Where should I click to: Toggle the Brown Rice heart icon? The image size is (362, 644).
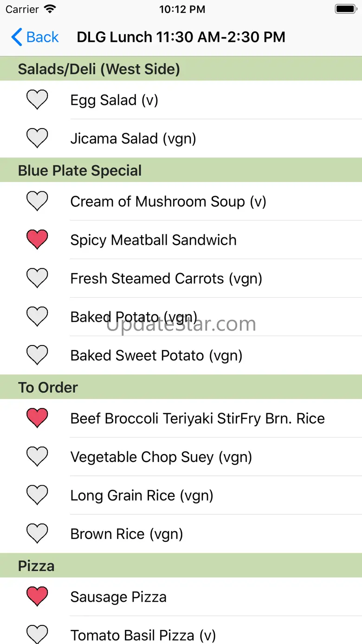37,534
